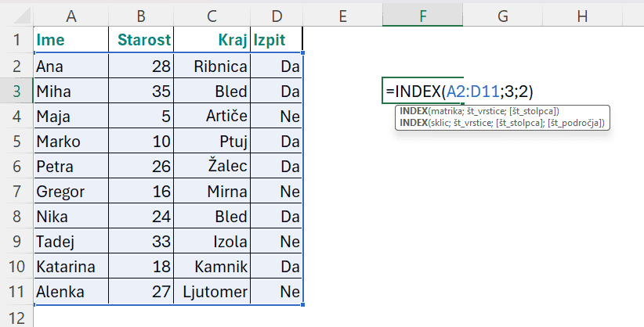Select row 11 header
Screen dimensions: 644x327
[16, 293]
